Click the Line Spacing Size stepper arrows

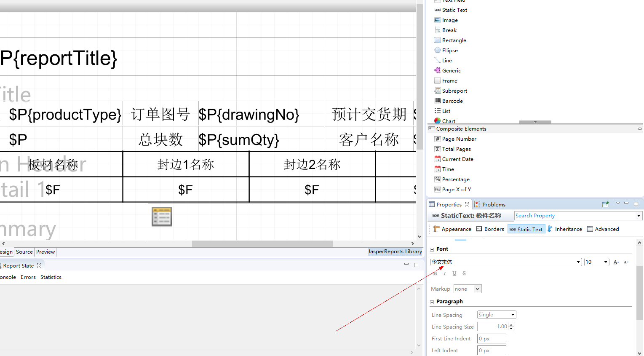click(511, 327)
